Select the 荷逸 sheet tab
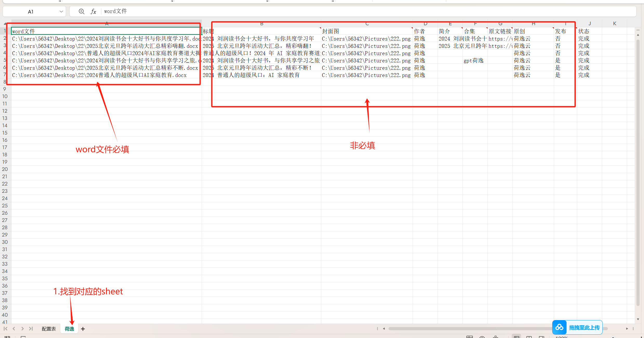 pyautogui.click(x=69, y=329)
